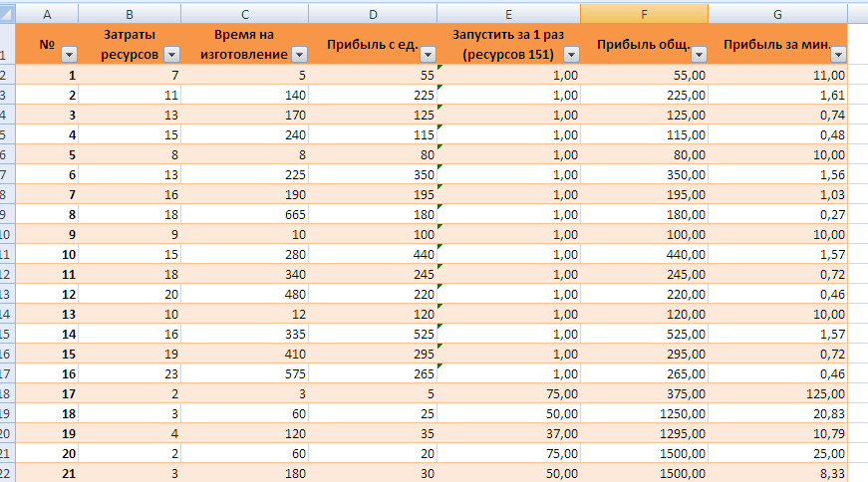
Task: Open filter dropdown for Затраты ресурсов column
Action: tap(172, 54)
